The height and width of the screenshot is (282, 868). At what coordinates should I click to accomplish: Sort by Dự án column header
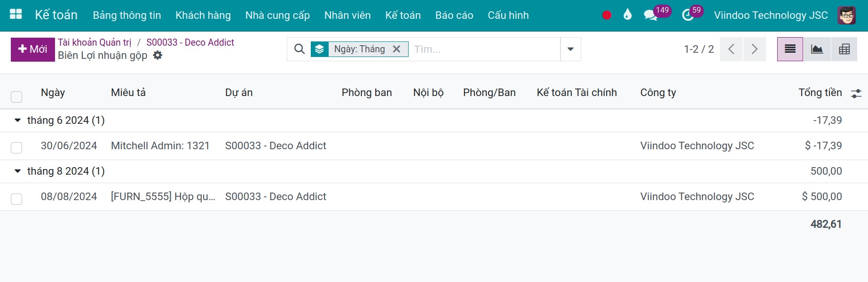coord(239,92)
